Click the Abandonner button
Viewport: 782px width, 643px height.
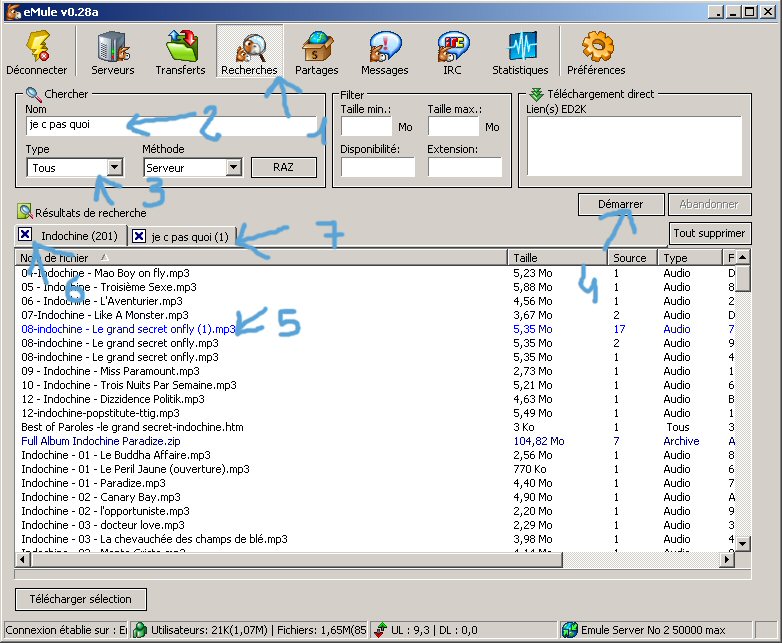point(709,204)
